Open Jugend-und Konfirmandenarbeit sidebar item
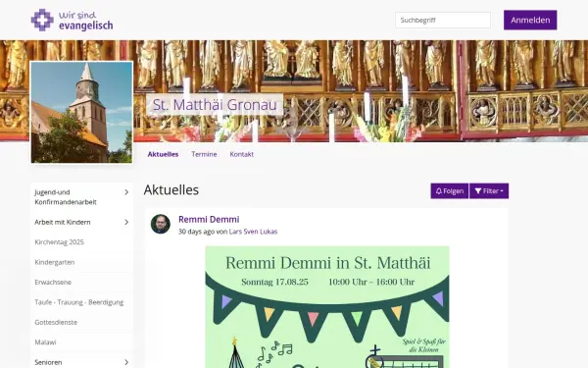 point(66,197)
